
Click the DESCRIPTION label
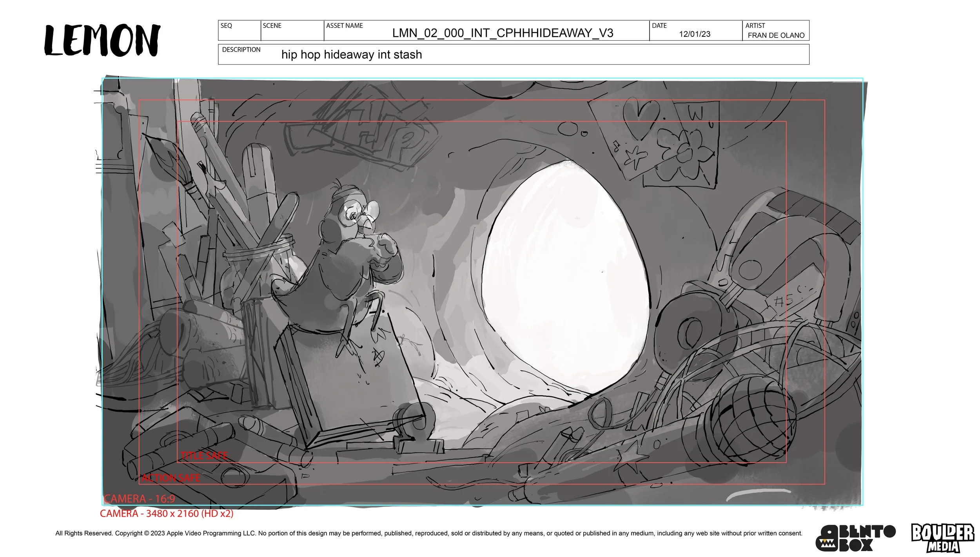[241, 50]
